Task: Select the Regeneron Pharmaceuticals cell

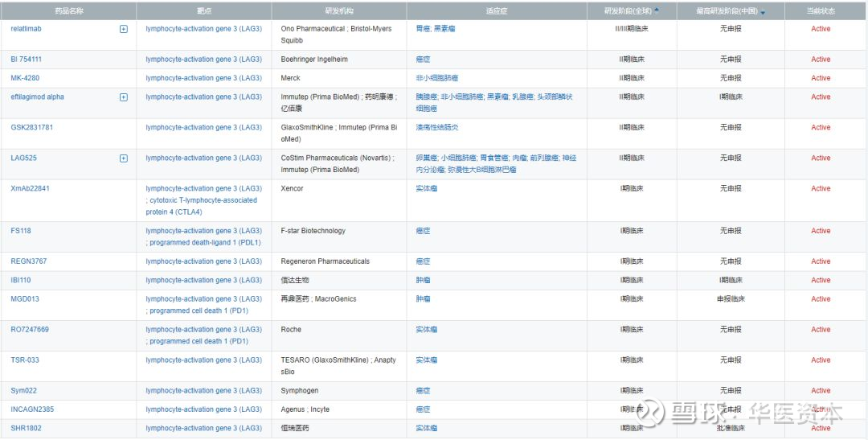Action: coord(339,261)
